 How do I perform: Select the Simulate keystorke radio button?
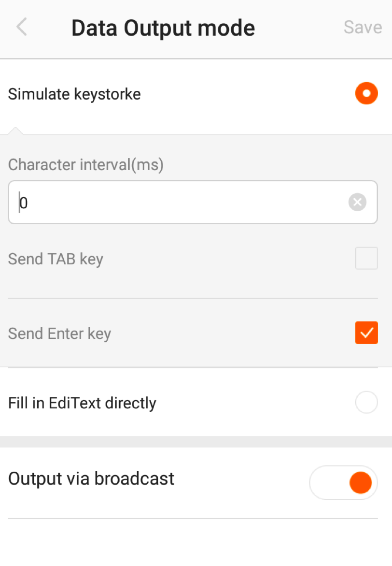[366, 93]
